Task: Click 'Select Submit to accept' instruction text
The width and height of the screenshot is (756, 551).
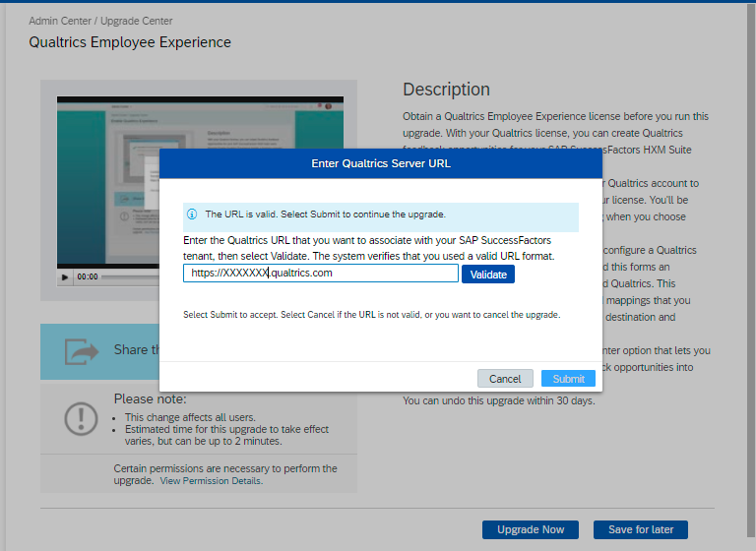Action: 372,314
